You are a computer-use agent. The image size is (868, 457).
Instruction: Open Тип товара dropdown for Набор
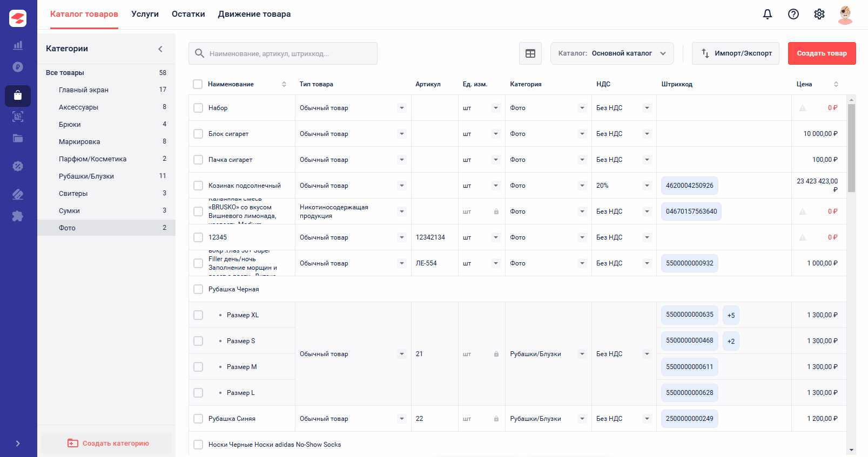tap(401, 108)
